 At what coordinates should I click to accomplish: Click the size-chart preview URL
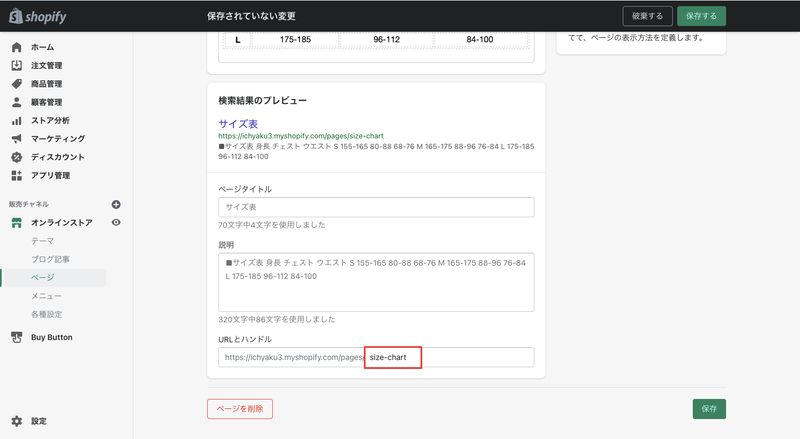click(x=301, y=136)
